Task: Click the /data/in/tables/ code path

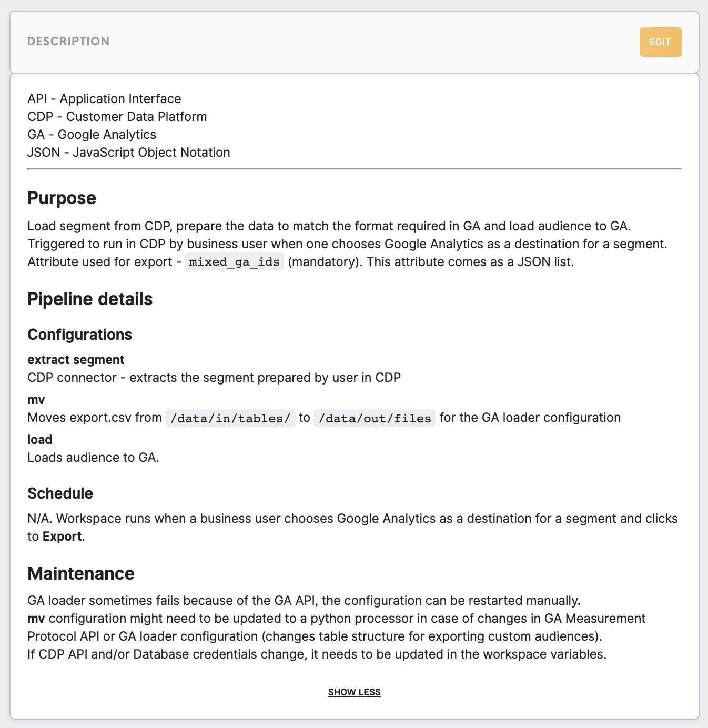Action: (230, 418)
